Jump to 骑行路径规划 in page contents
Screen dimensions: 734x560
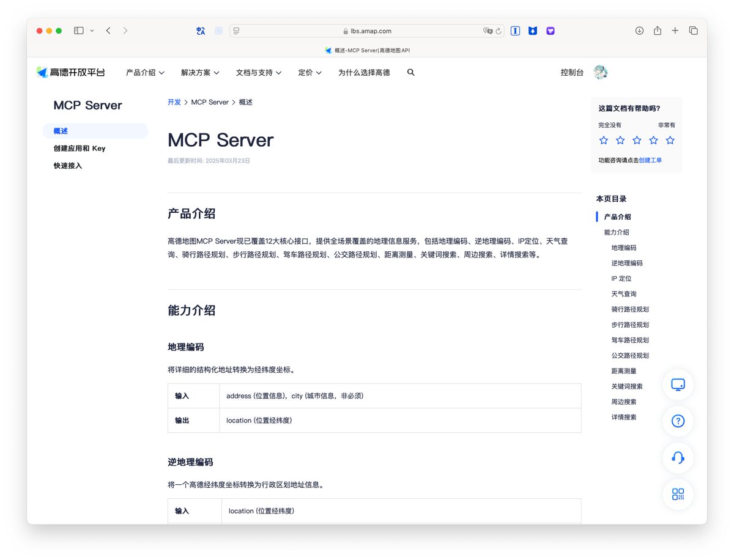pyautogui.click(x=630, y=309)
